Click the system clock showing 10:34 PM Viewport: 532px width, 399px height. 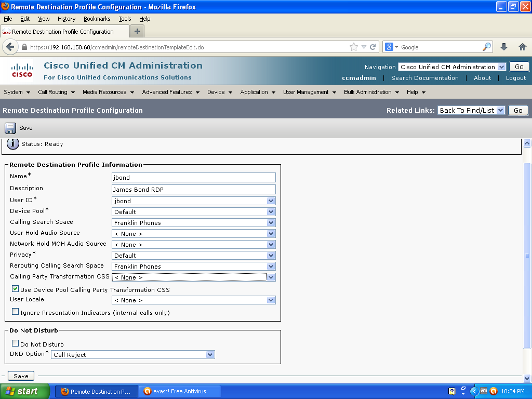[513, 391]
